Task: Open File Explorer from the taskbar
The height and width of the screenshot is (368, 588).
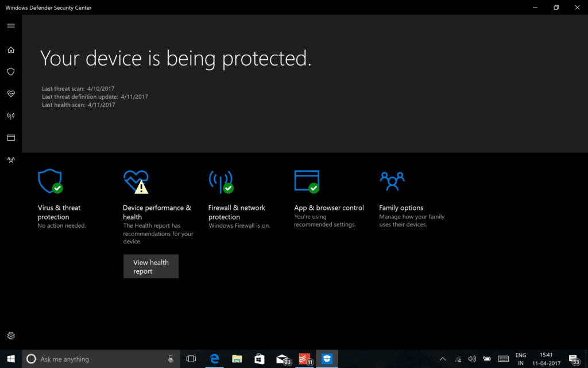Action: pos(237,359)
